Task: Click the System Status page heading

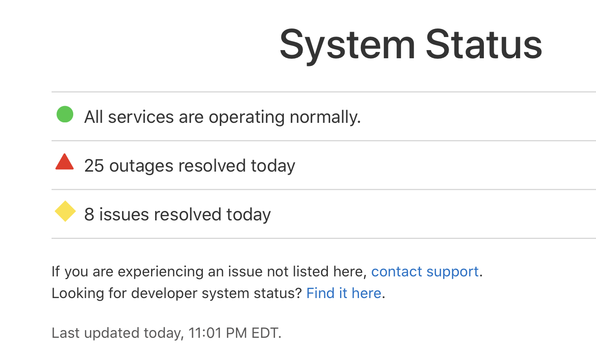Action: [411, 44]
